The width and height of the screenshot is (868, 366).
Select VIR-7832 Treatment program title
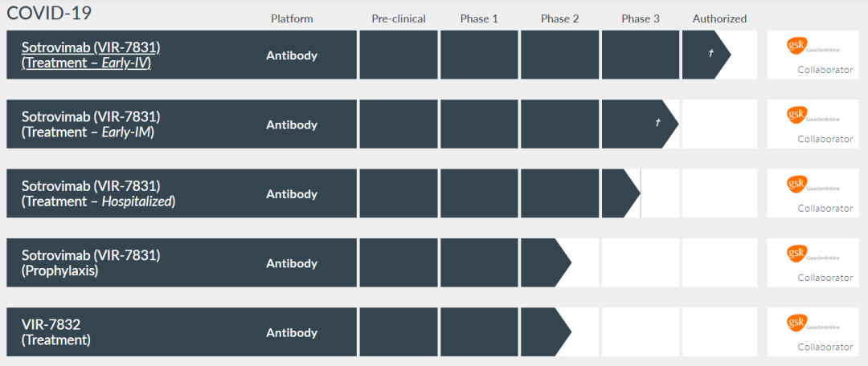tap(55, 332)
